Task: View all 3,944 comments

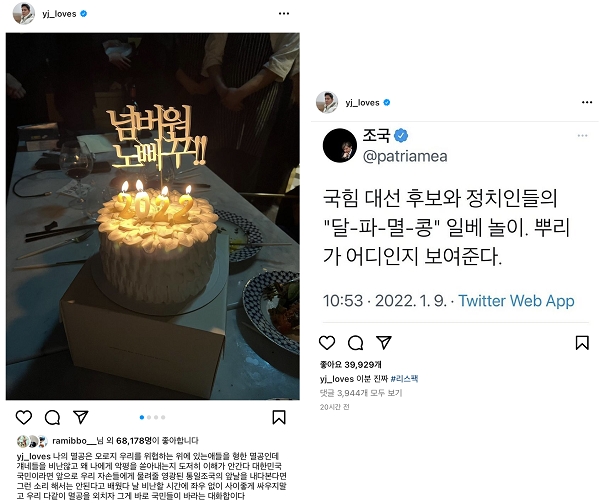Action: click(x=361, y=393)
